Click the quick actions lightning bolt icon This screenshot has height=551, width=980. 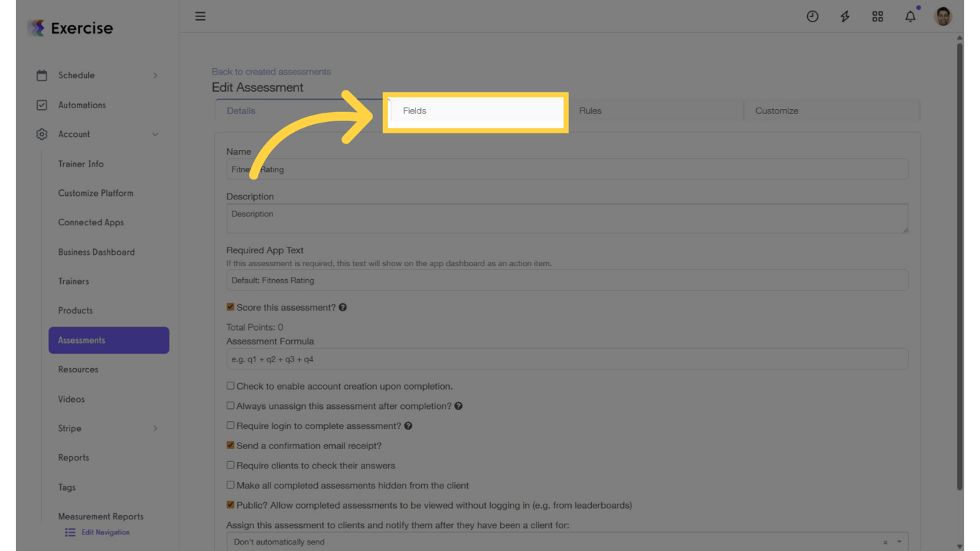(844, 16)
